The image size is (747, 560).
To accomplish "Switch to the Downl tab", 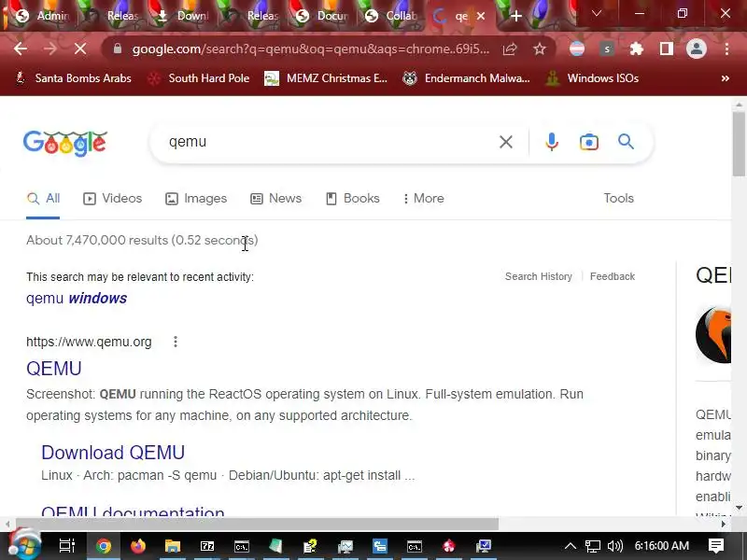I will click(x=185, y=16).
